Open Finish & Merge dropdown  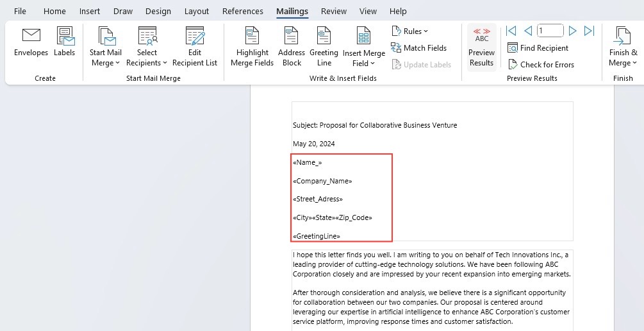pos(623,46)
